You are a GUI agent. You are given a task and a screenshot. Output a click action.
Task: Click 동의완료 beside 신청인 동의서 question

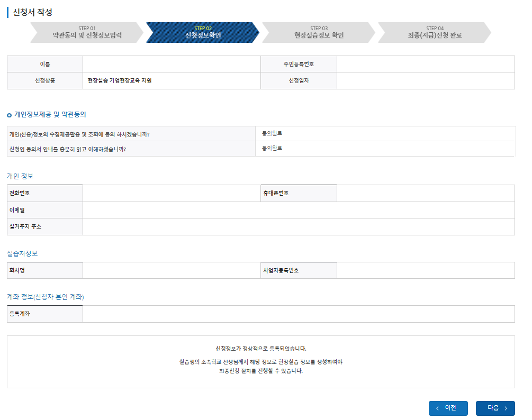click(272, 148)
